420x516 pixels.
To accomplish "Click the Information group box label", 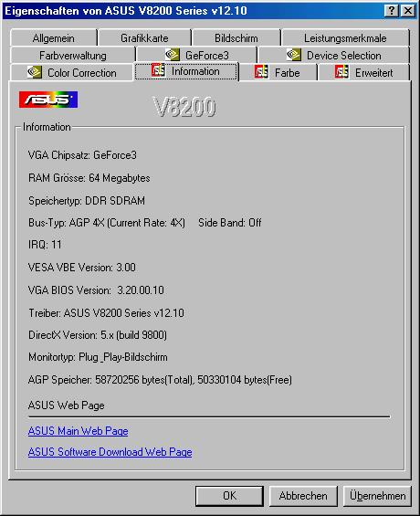I will [47, 127].
